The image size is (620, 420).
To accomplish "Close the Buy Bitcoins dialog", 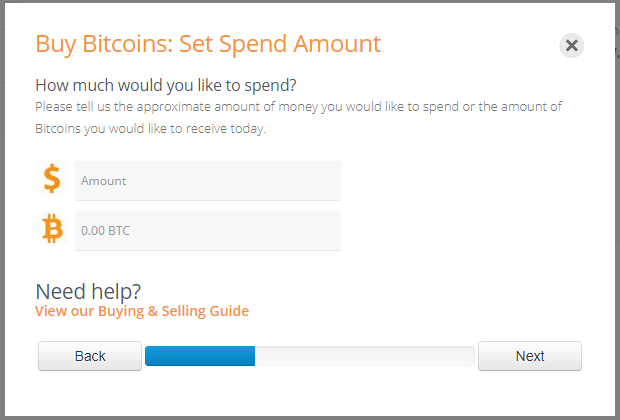I will (x=571, y=45).
